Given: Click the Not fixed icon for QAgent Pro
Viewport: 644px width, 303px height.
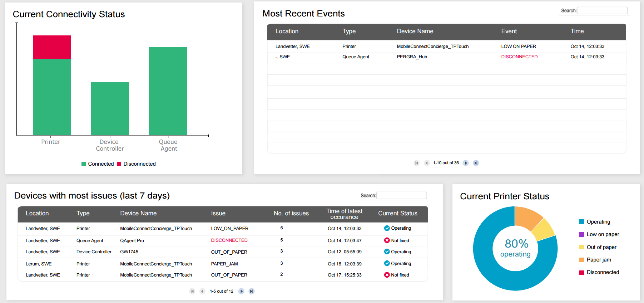Looking at the screenshot, I should pyautogui.click(x=387, y=240).
